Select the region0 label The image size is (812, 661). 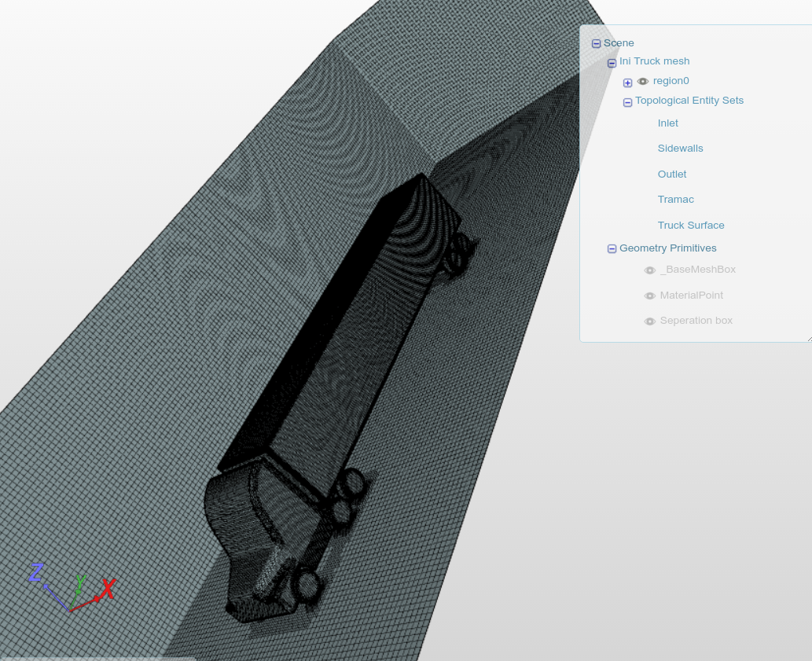pos(671,80)
